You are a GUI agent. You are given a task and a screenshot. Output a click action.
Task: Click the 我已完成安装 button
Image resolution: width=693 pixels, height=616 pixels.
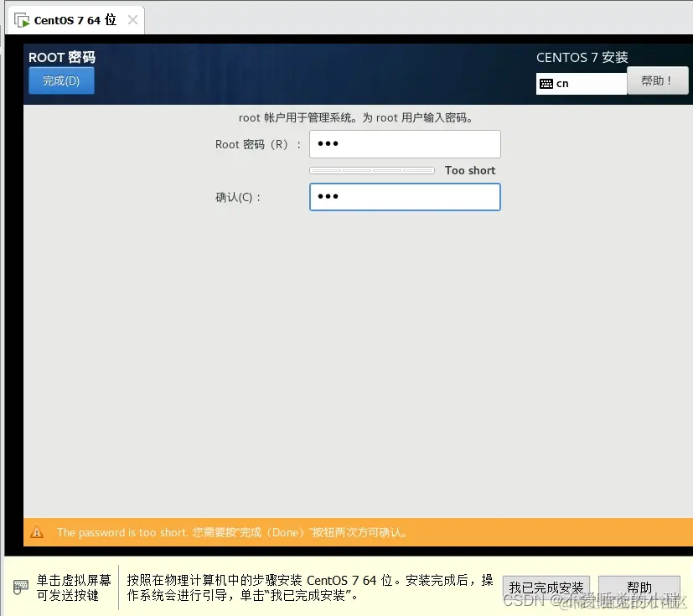click(x=546, y=587)
